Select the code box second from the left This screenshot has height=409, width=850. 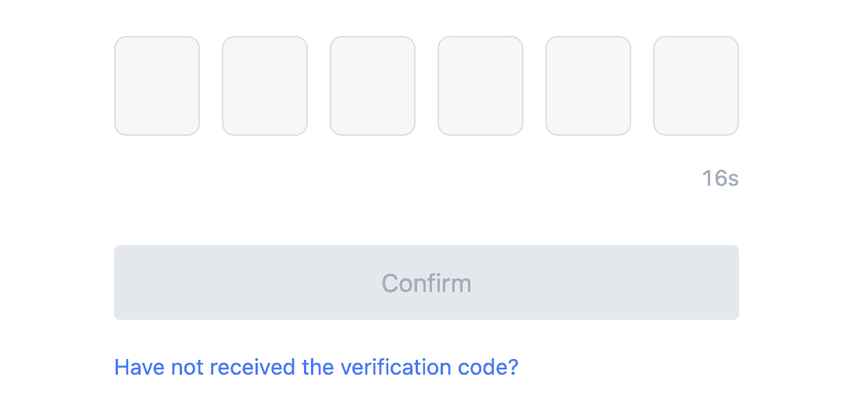pos(265,86)
